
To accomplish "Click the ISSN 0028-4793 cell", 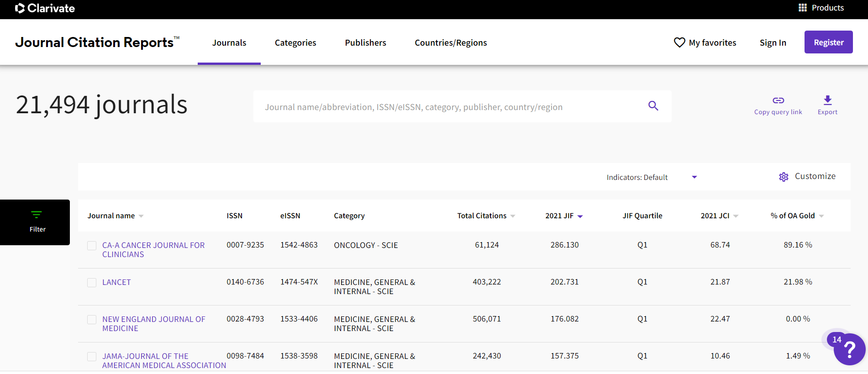I will [245, 319].
